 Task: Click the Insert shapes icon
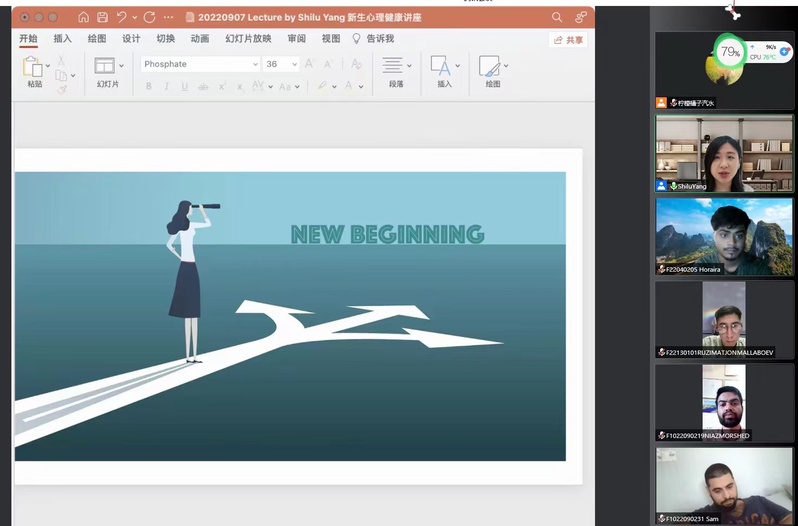[440, 66]
